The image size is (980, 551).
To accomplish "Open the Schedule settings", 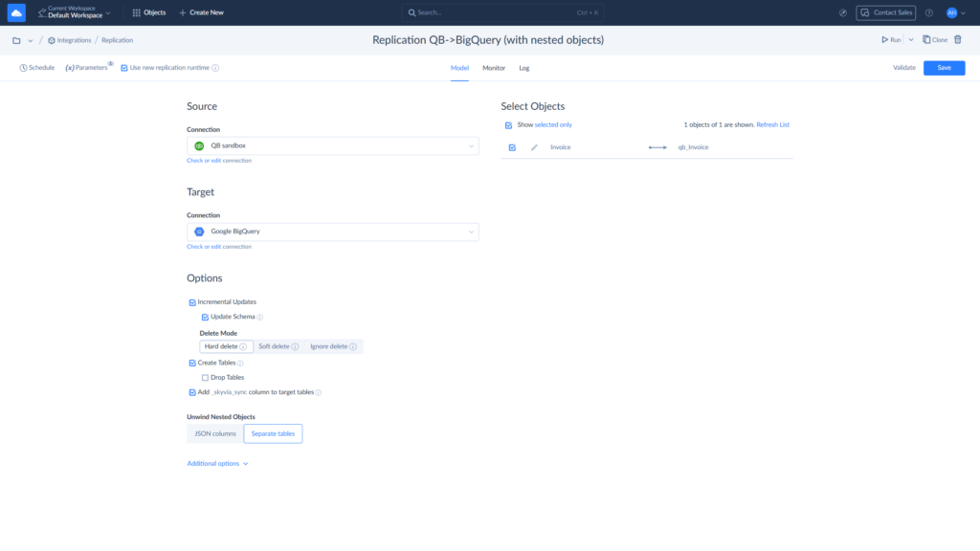I will pyautogui.click(x=37, y=68).
